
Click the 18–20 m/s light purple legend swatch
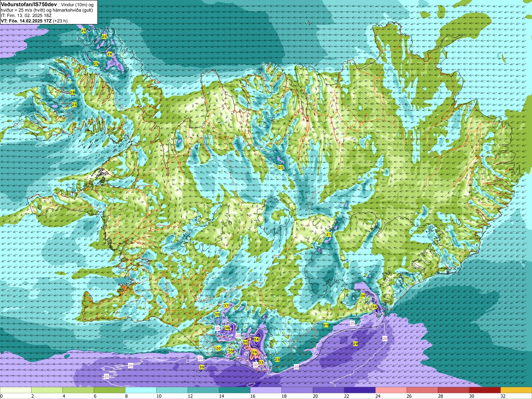pos(297,390)
